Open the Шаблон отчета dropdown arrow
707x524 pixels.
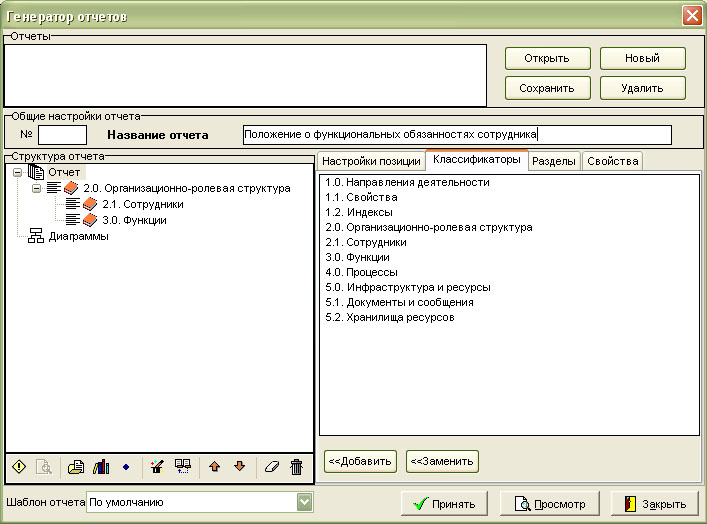click(x=305, y=502)
